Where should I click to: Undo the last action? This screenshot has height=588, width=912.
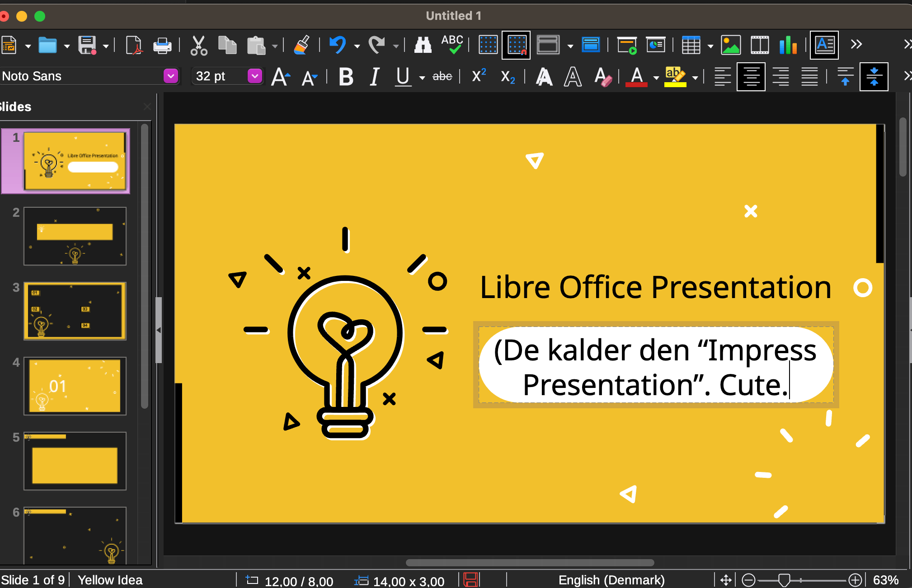pyautogui.click(x=338, y=45)
